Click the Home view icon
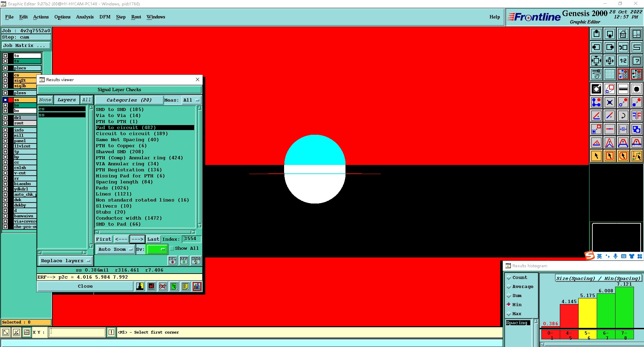This screenshot has height=347, width=644. click(x=623, y=34)
